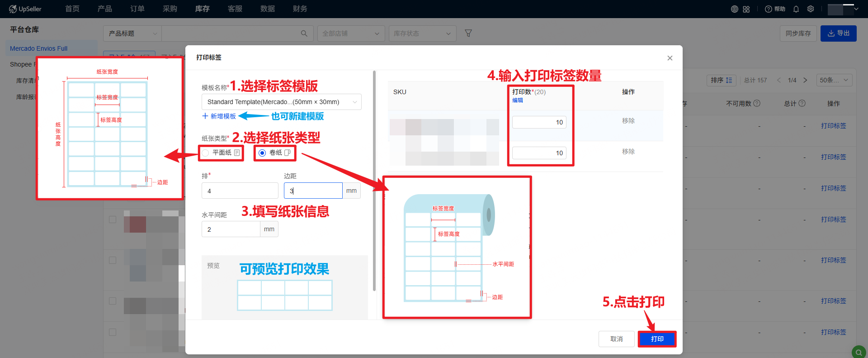868x358 pixels.
Task: Click the search magnifier icon
Action: [304, 33]
